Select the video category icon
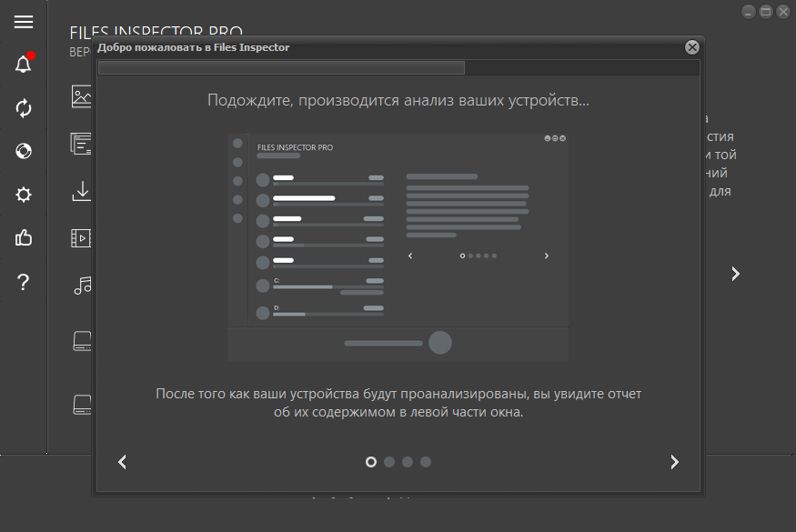 tap(81, 238)
